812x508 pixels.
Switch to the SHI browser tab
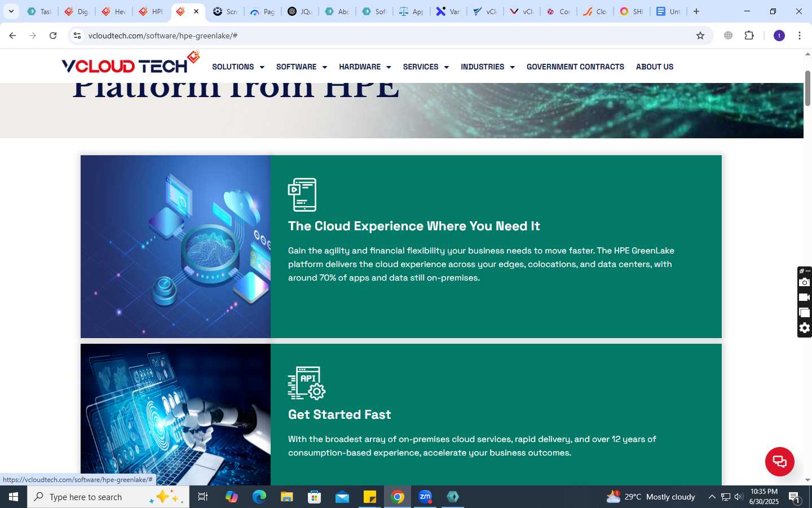tap(631, 11)
